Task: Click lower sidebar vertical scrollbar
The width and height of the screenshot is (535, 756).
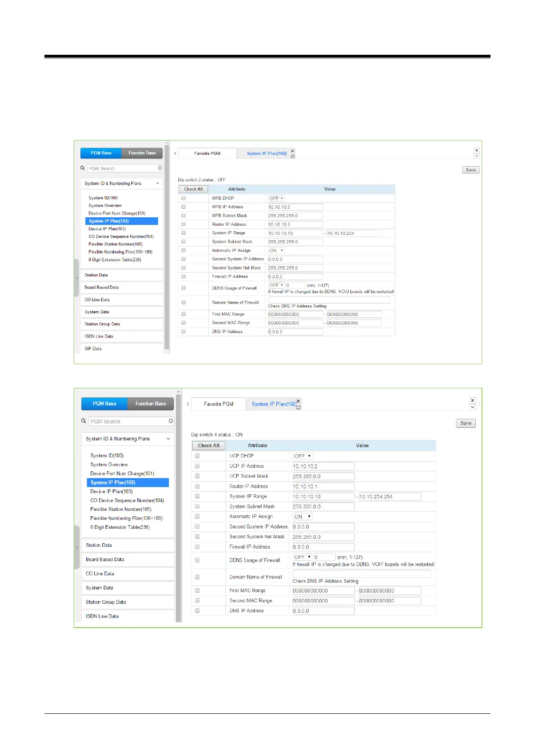Action: pyautogui.click(x=179, y=507)
